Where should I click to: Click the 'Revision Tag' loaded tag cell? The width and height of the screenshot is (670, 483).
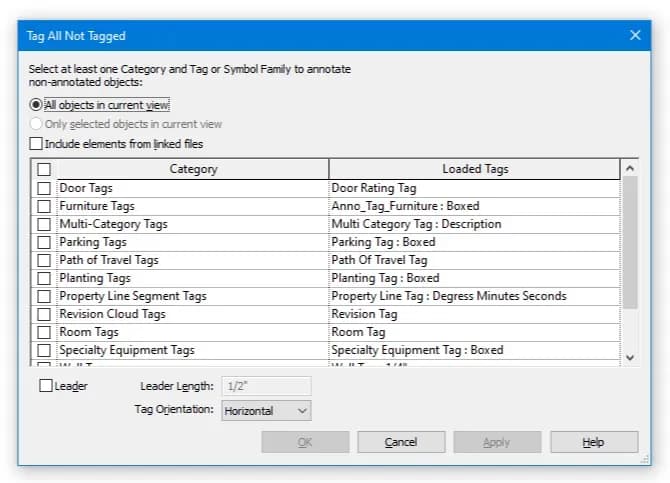pyautogui.click(x=474, y=314)
